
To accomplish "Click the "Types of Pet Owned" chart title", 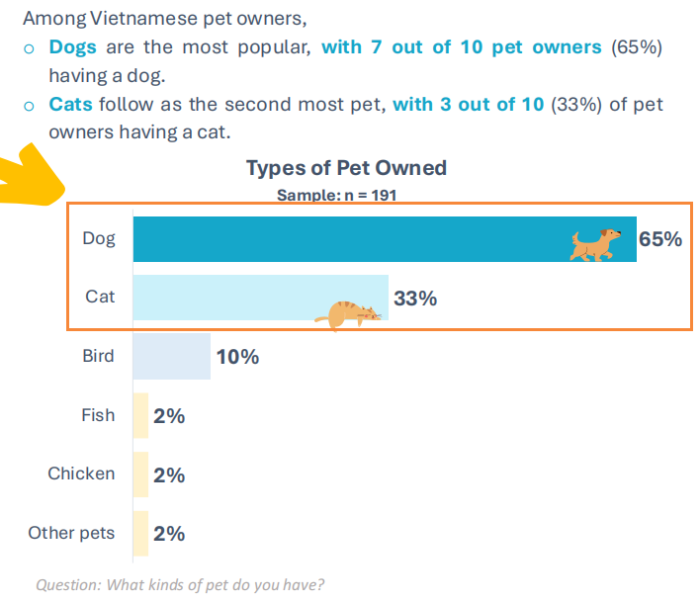I will click(346, 168).
